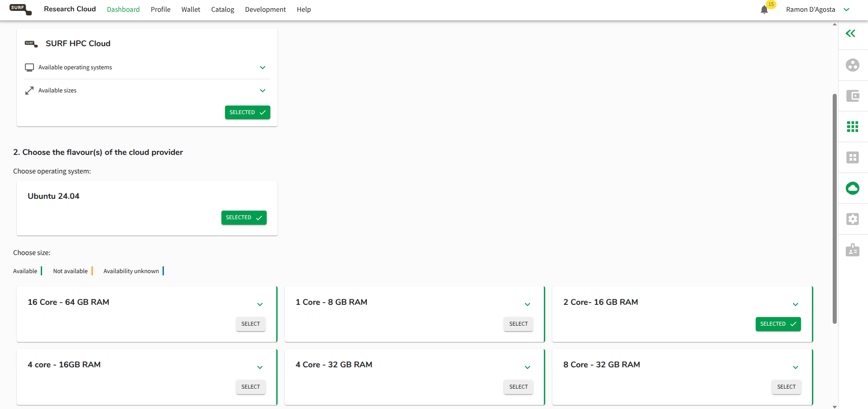Click the 'Choose operating system:' label

52,171
